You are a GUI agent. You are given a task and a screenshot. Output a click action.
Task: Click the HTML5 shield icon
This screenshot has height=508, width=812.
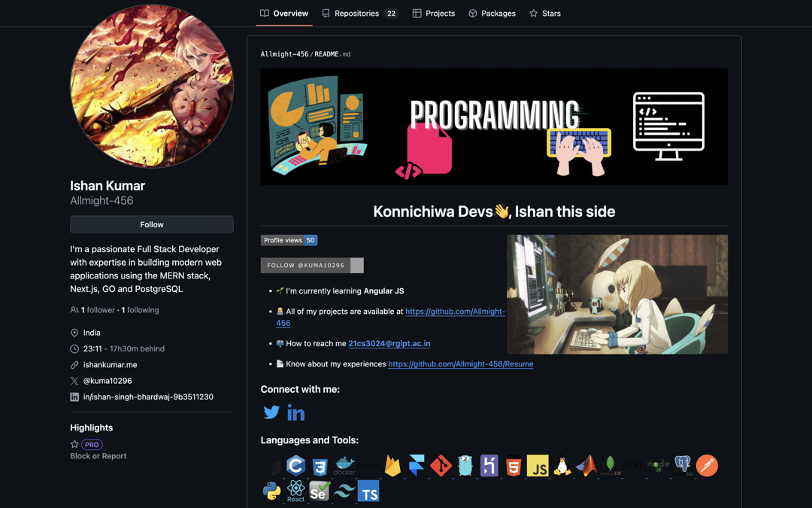[x=514, y=466]
